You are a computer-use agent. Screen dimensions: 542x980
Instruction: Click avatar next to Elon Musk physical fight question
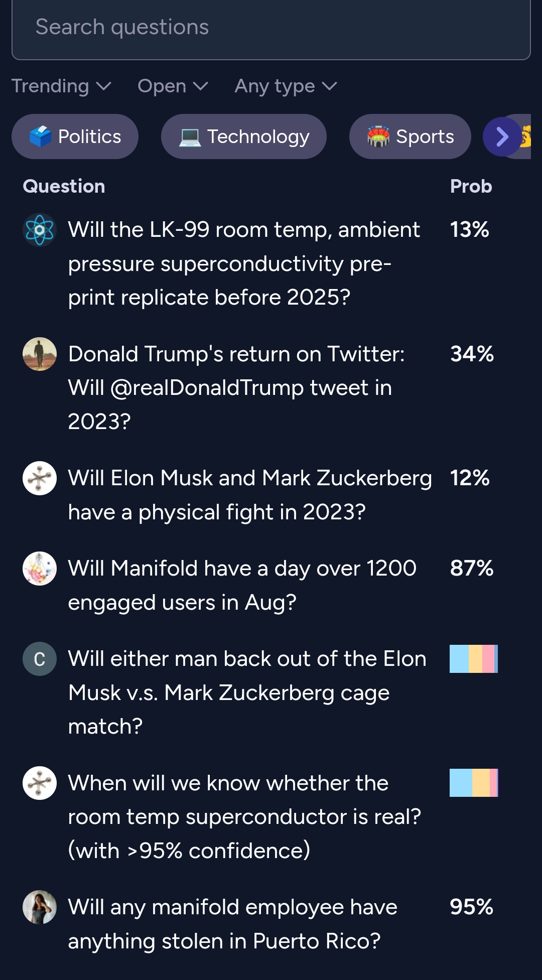[40, 478]
